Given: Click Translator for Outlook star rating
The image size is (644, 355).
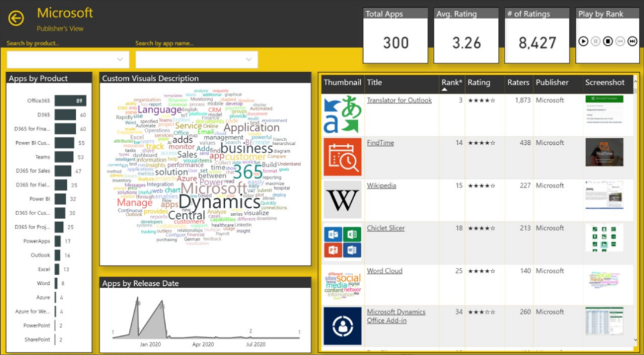Looking at the screenshot, I should pyautogui.click(x=481, y=101).
